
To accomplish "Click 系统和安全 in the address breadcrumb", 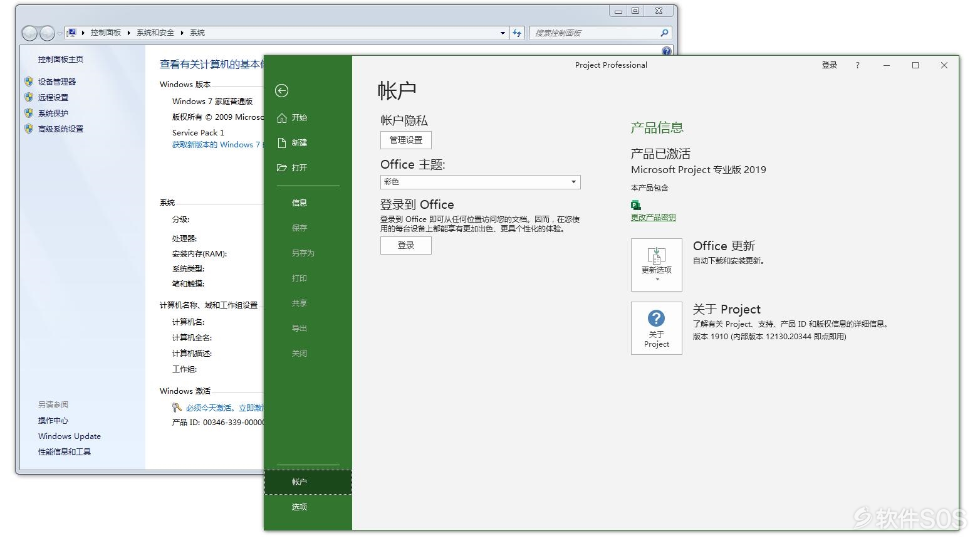I will (x=155, y=33).
